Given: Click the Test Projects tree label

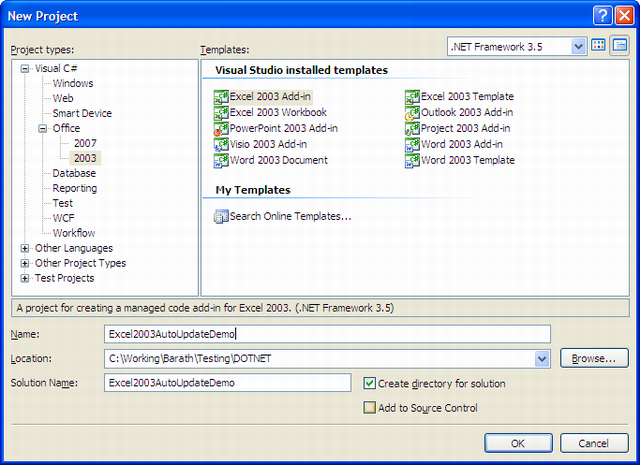Looking at the screenshot, I should (x=64, y=278).
